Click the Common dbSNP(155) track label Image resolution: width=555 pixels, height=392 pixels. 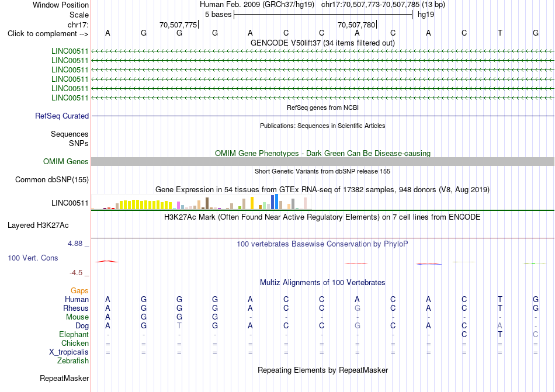pyautogui.click(x=51, y=180)
